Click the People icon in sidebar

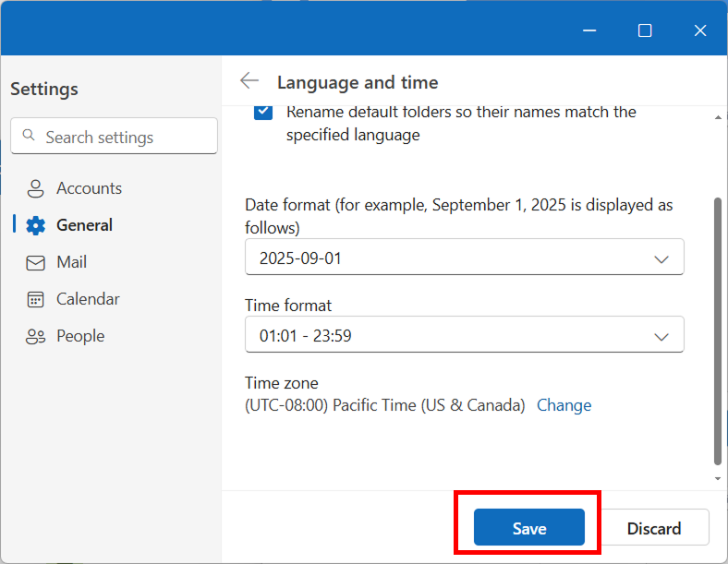click(35, 336)
